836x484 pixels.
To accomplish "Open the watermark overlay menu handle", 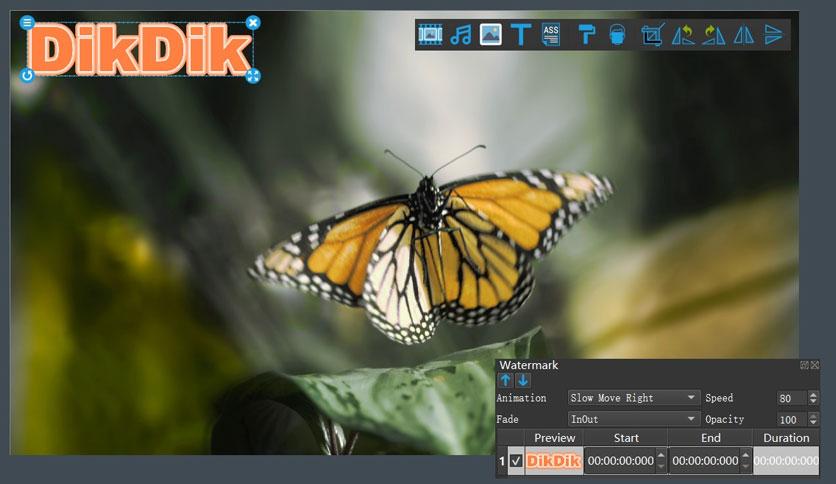I will pyautogui.click(x=27, y=22).
